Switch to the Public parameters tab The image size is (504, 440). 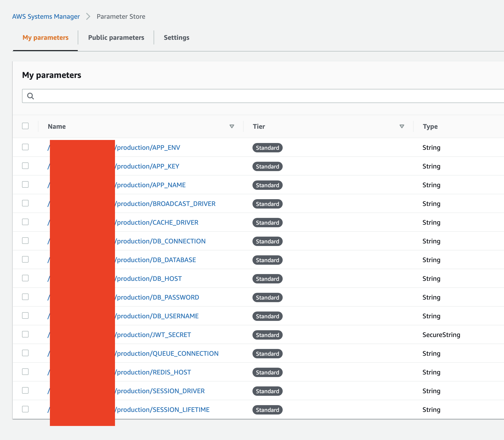(x=116, y=38)
